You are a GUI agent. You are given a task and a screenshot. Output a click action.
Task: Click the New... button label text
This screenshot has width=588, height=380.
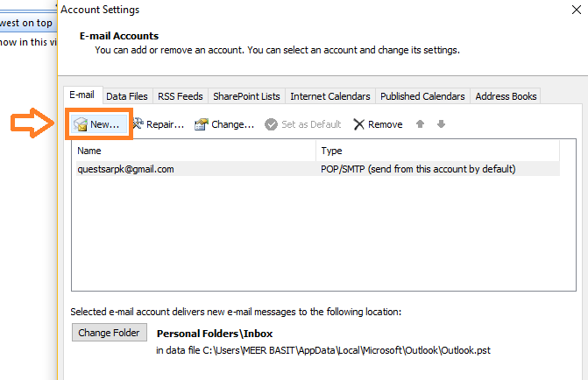click(104, 124)
